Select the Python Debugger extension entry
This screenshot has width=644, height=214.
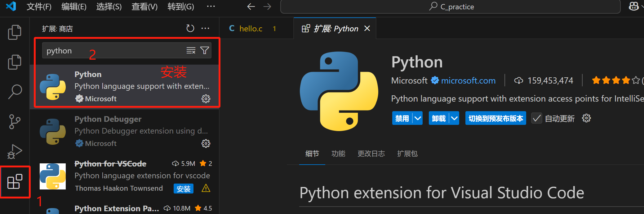124,131
